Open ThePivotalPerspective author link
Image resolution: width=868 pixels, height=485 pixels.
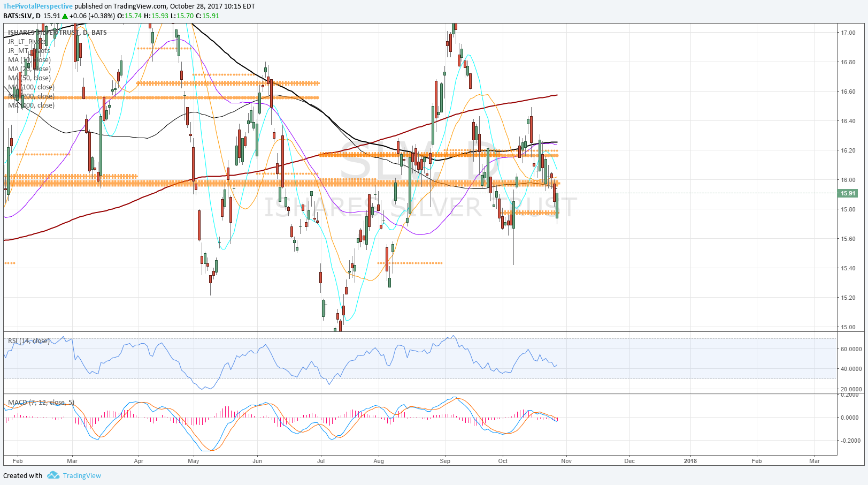click(x=38, y=6)
